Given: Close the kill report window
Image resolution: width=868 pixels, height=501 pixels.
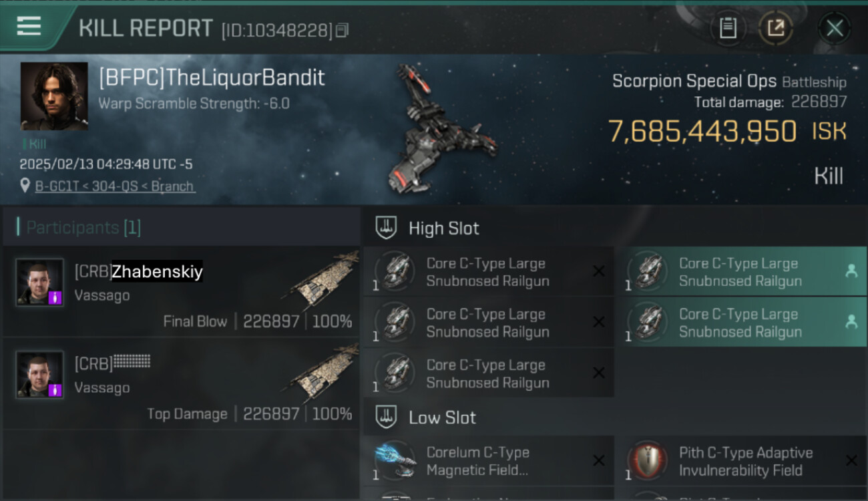Looking at the screenshot, I should 835,28.
